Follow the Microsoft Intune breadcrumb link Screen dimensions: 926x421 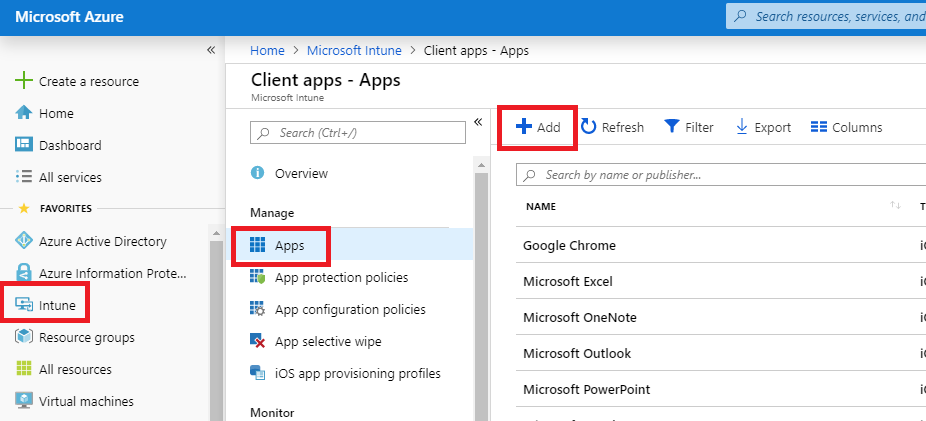(354, 50)
